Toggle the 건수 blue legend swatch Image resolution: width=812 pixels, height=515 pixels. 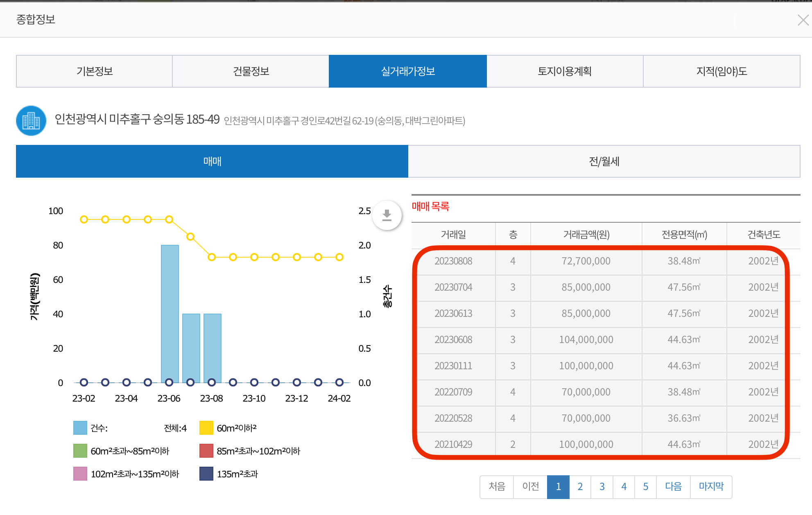click(x=80, y=428)
